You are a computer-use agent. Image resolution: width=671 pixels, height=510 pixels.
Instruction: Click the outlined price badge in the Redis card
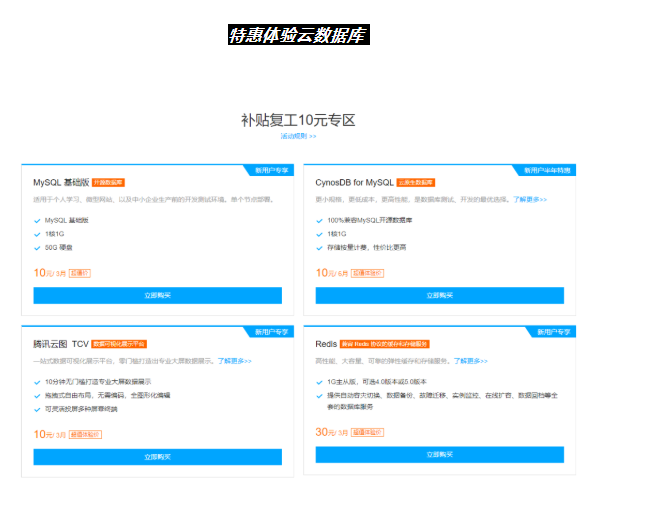pos(367,433)
